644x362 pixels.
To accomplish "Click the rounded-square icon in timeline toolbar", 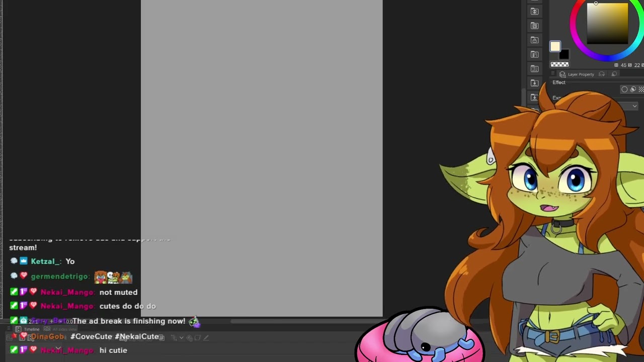I will click(197, 338).
